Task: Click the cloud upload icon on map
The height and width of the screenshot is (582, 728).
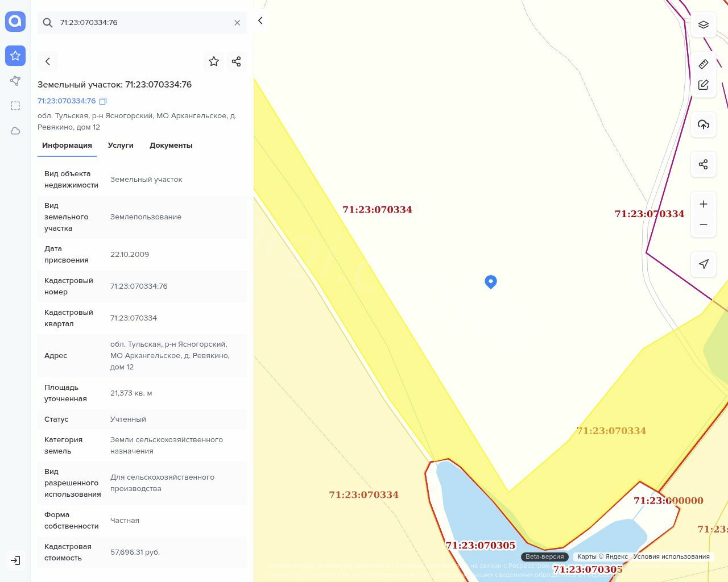Action: 703,124
